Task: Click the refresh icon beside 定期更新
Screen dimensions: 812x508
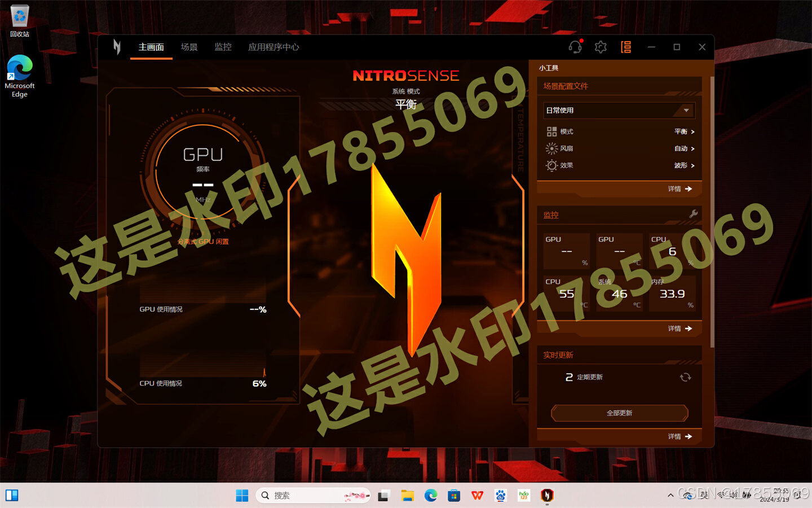Action: [x=685, y=377]
